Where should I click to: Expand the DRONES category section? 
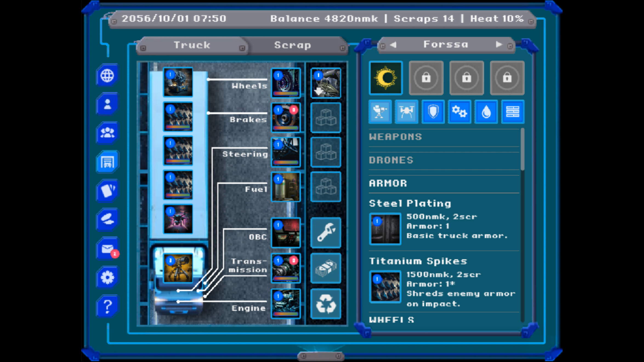click(x=391, y=160)
